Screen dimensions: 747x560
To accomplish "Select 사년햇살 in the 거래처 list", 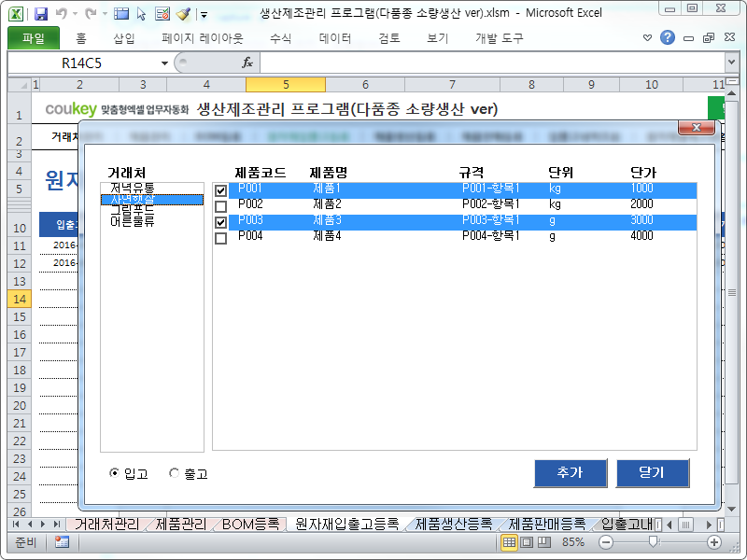I will click(152, 200).
